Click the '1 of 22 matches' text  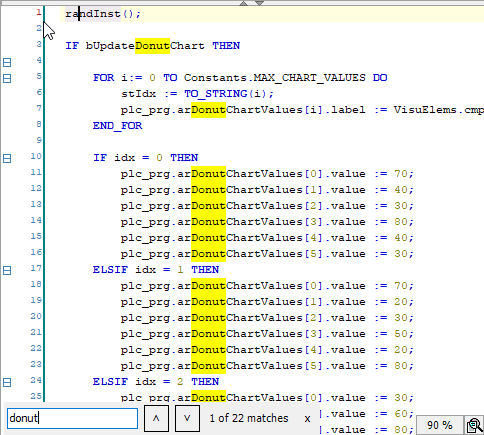pyautogui.click(x=249, y=418)
